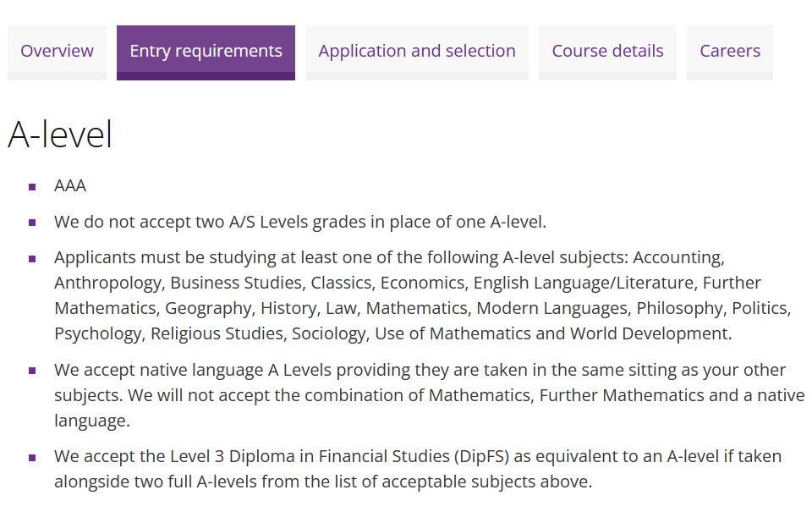Image resolution: width=812 pixels, height=512 pixels.
Task: Click the AAA grade requirement text
Action: tap(70, 185)
